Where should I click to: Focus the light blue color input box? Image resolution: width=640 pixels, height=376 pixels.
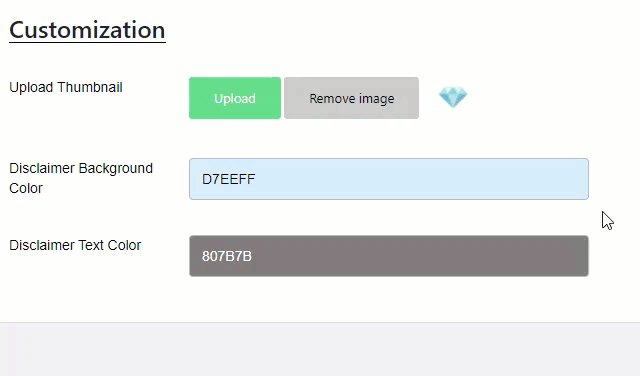pos(389,179)
